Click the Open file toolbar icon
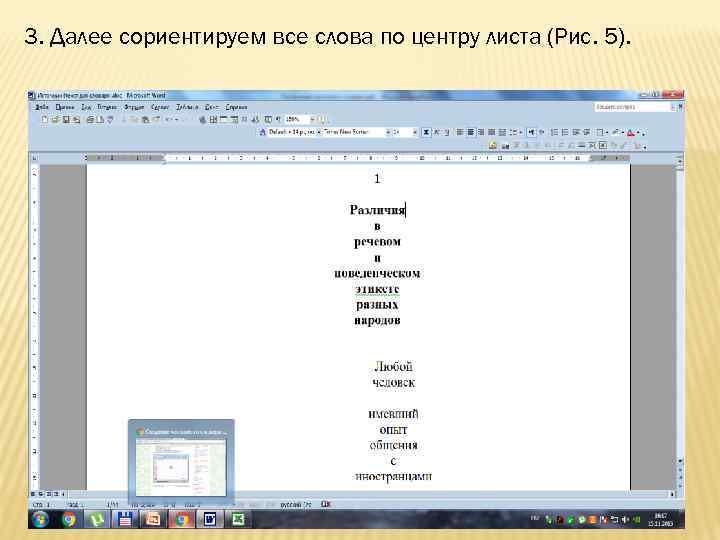The image size is (720, 540). pyautogui.click(x=55, y=120)
